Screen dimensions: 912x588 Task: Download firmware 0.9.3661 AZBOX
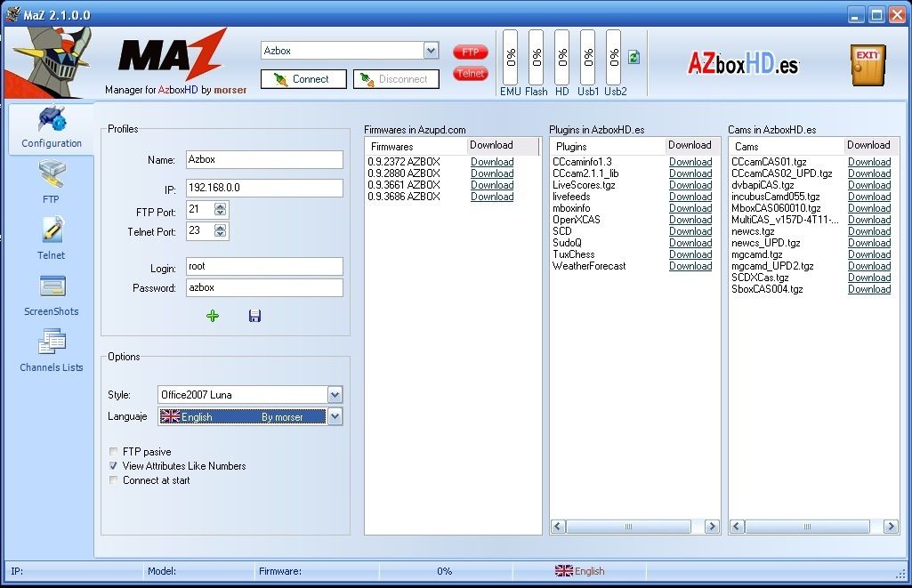coord(492,185)
